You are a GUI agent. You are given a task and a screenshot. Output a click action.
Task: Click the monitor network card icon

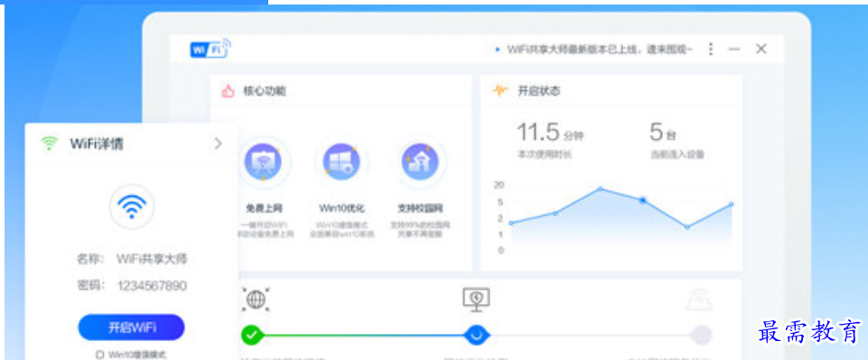tap(476, 300)
